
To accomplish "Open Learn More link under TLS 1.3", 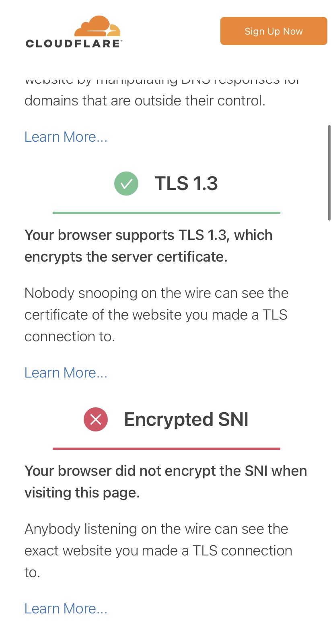I will click(66, 373).
